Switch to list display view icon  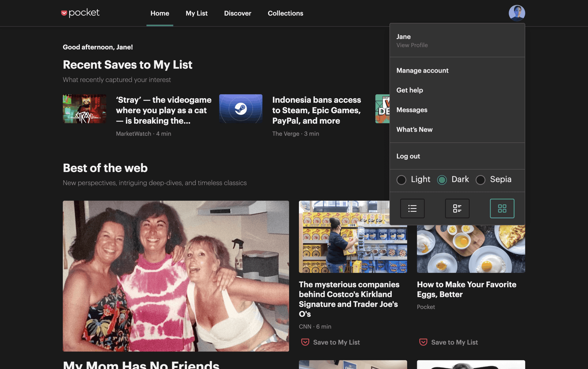[412, 208]
